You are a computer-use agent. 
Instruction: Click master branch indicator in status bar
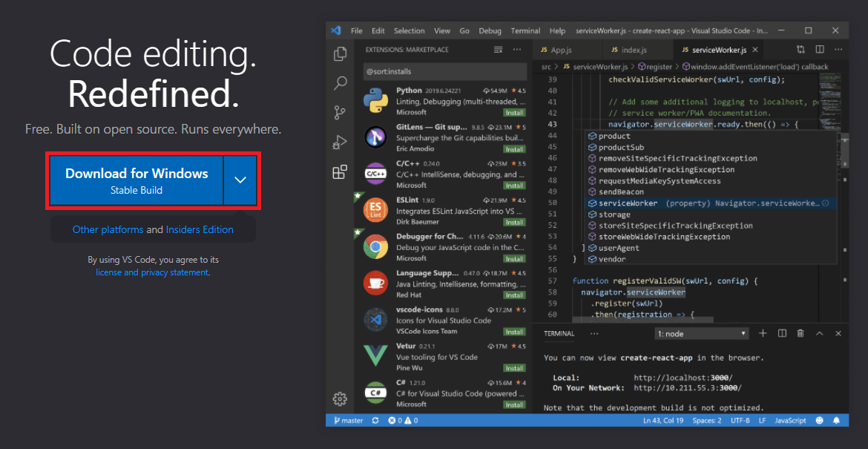[x=348, y=421]
